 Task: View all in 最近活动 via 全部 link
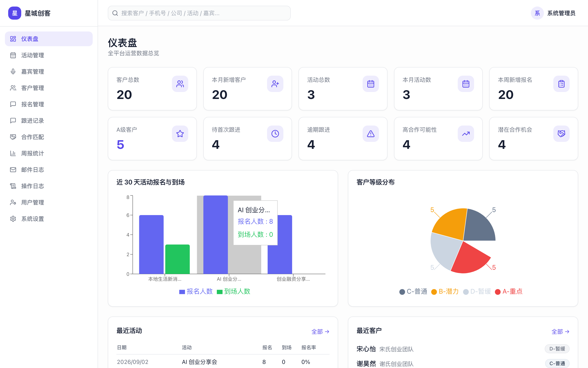point(320,331)
